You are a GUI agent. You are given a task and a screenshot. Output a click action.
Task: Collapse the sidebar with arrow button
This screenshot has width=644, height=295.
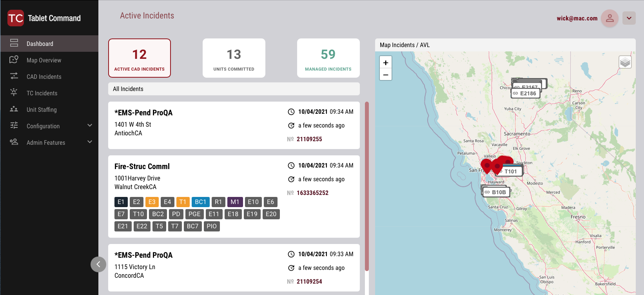[x=98, y=264]
